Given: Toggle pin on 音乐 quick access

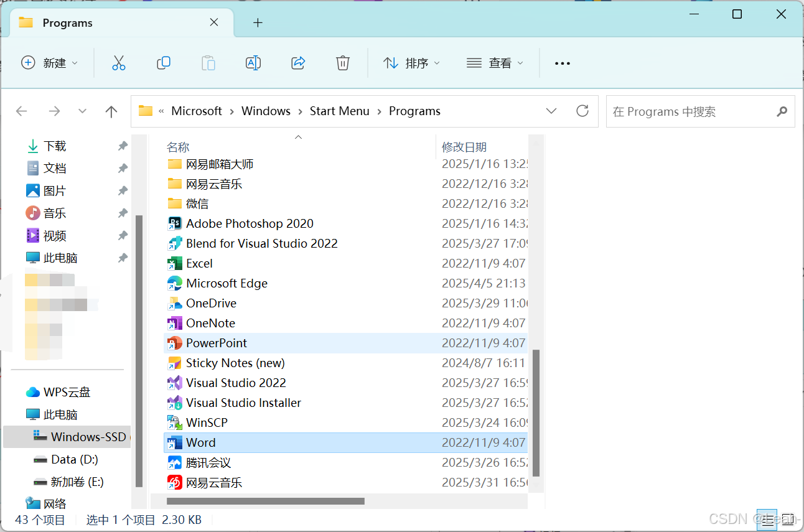Looking at the screenshot, I should coord(123,213).
